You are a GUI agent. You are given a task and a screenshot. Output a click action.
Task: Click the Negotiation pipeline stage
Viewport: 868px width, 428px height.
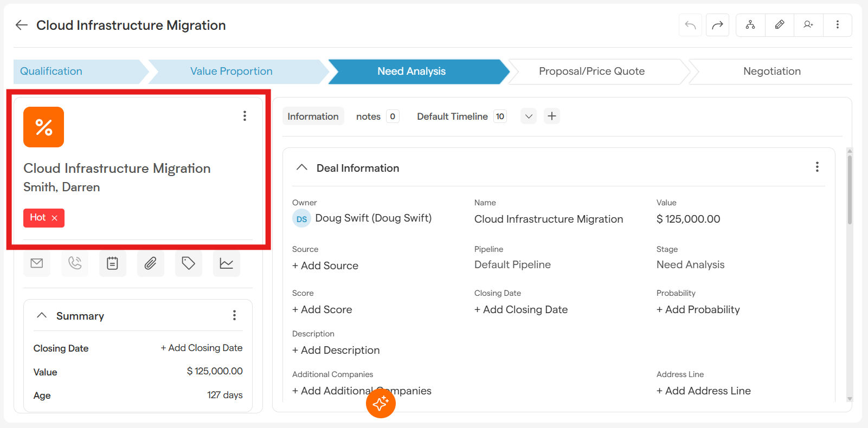pos(771,72)
